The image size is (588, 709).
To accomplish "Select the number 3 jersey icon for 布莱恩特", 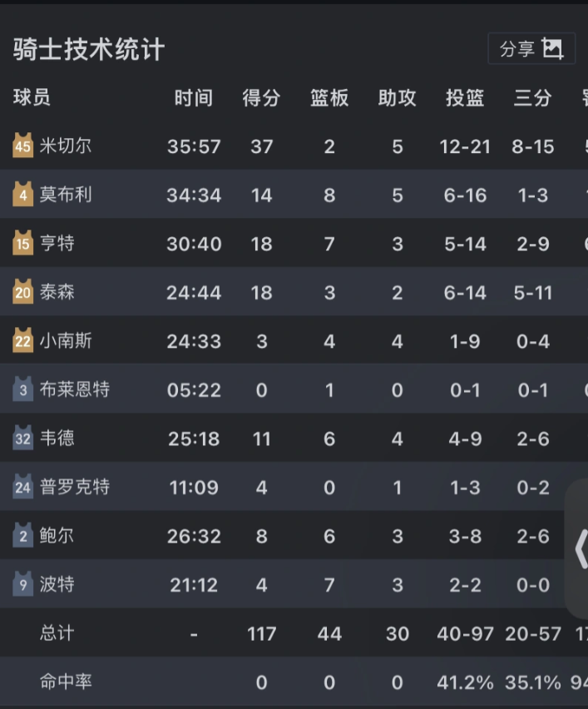I will pos(22,389).
